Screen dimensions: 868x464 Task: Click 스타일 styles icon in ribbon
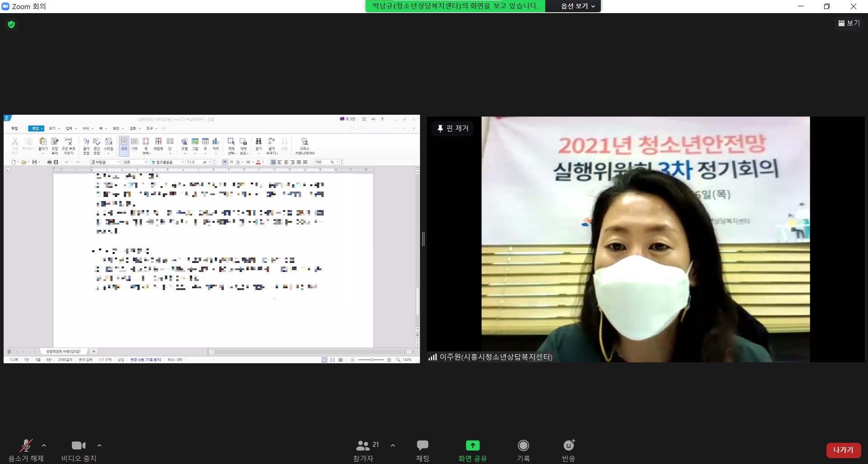tap(108, 145)
